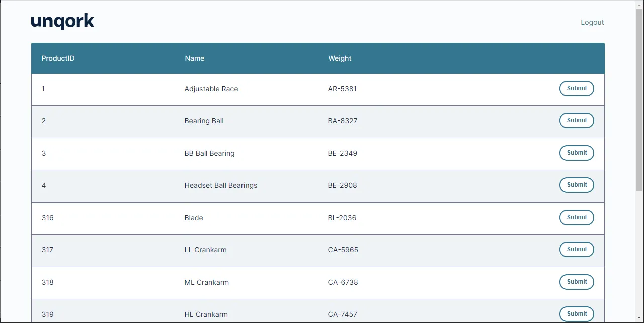The image size is (644, 323).
Task: Click the Unqork logo
Action: (62, 22)
